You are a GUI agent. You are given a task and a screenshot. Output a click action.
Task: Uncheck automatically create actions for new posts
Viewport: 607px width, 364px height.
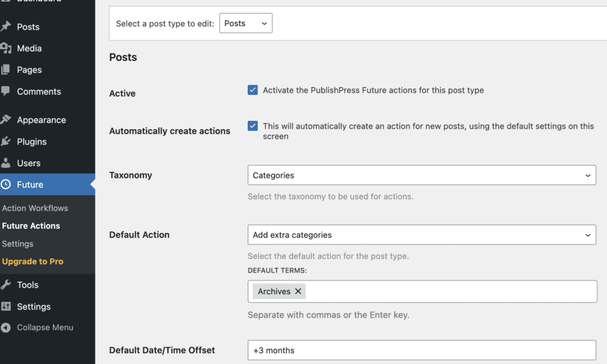(253, 126)
